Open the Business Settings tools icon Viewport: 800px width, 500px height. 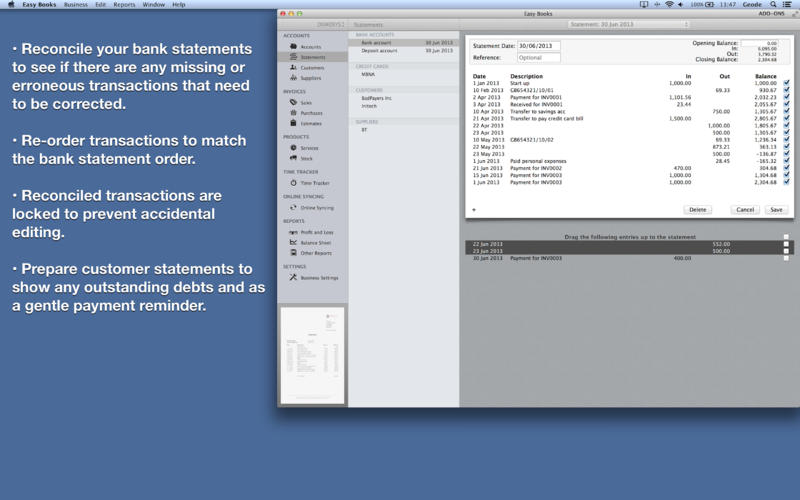click(293, 278)
